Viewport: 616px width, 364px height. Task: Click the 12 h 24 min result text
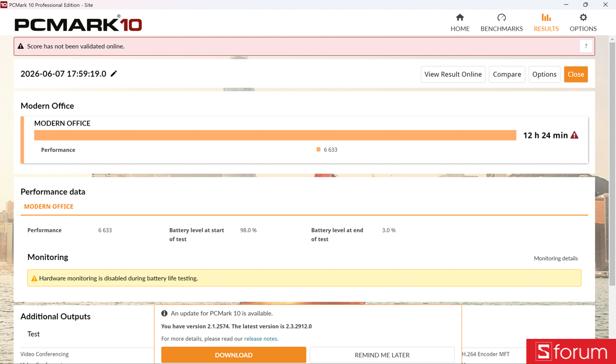click(x=545, y=135)
